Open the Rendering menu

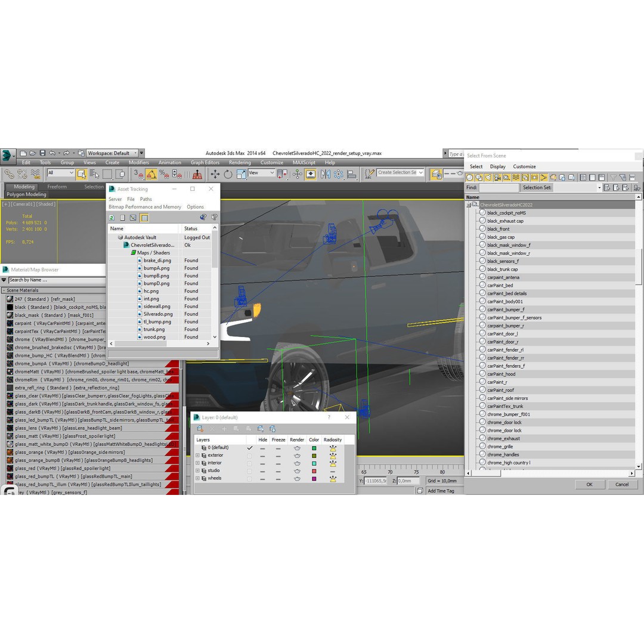240,163
